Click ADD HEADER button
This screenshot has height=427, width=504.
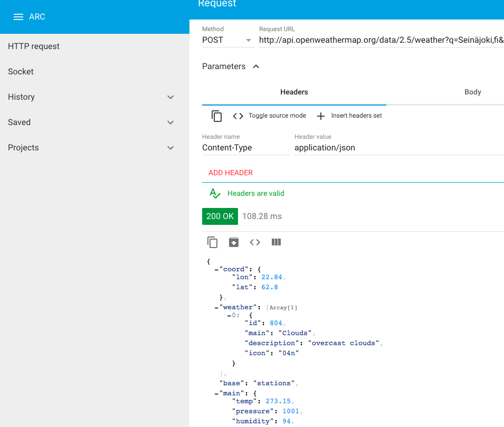(231, 173)
